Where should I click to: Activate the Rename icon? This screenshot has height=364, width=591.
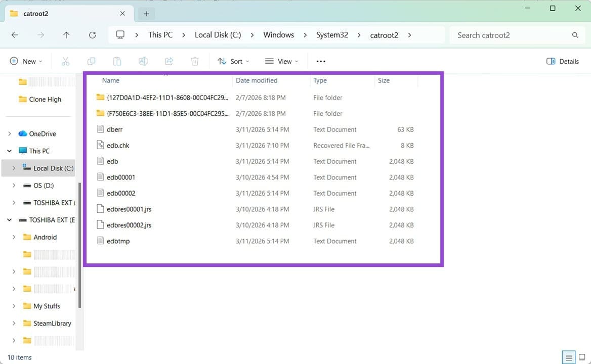coord(143,61)
